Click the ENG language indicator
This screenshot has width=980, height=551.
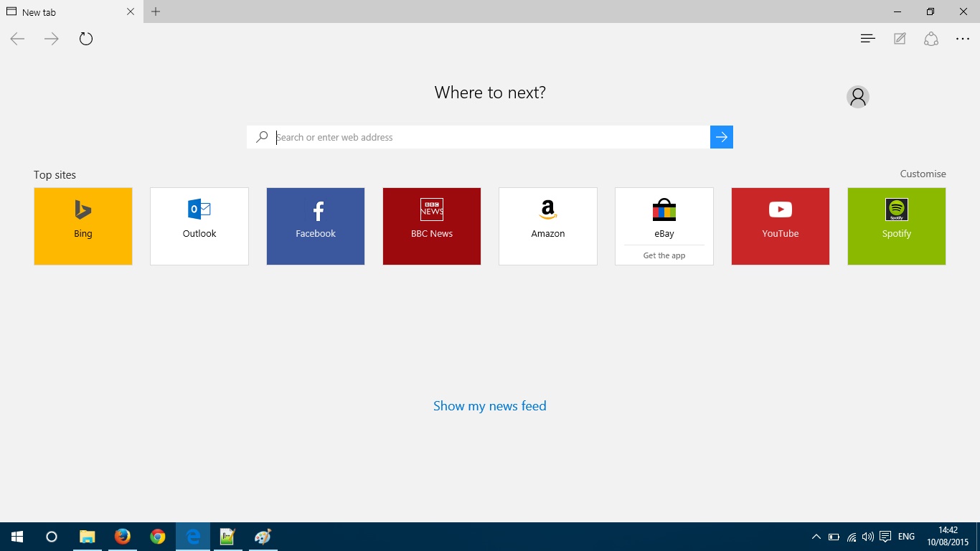906,537
